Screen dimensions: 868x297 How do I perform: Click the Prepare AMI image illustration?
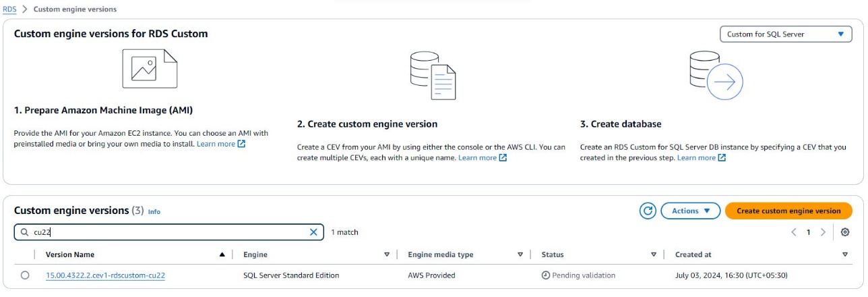tap(150, 68)
